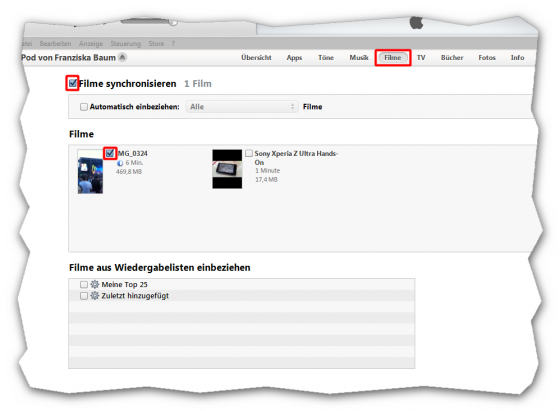Click the Sony Xperia Z Ultra thumbnail

tap(227, 169)
